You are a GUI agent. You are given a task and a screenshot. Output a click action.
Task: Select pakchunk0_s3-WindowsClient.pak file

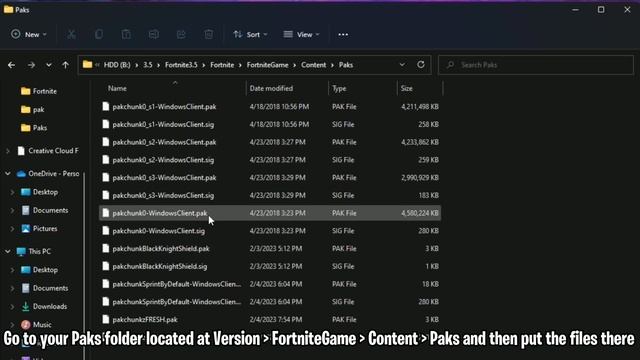click(270, 178)
